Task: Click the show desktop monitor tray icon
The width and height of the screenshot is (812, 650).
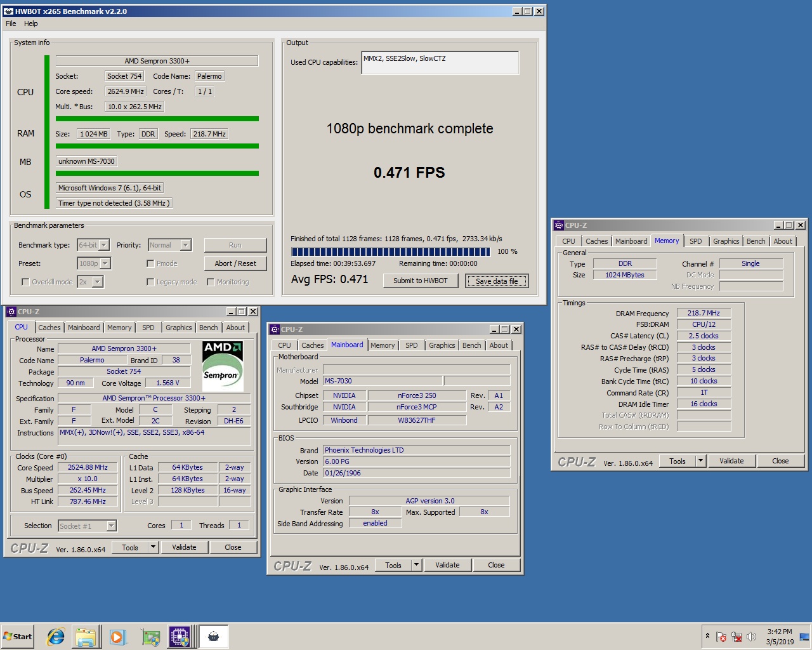Action: pyautogui.click(x=804, y=637)
